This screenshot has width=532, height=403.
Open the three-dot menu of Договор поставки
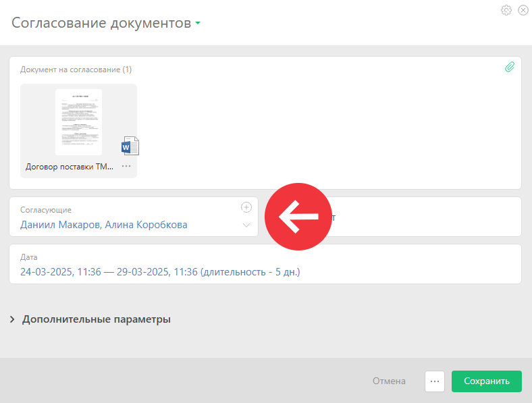point(126,166)
